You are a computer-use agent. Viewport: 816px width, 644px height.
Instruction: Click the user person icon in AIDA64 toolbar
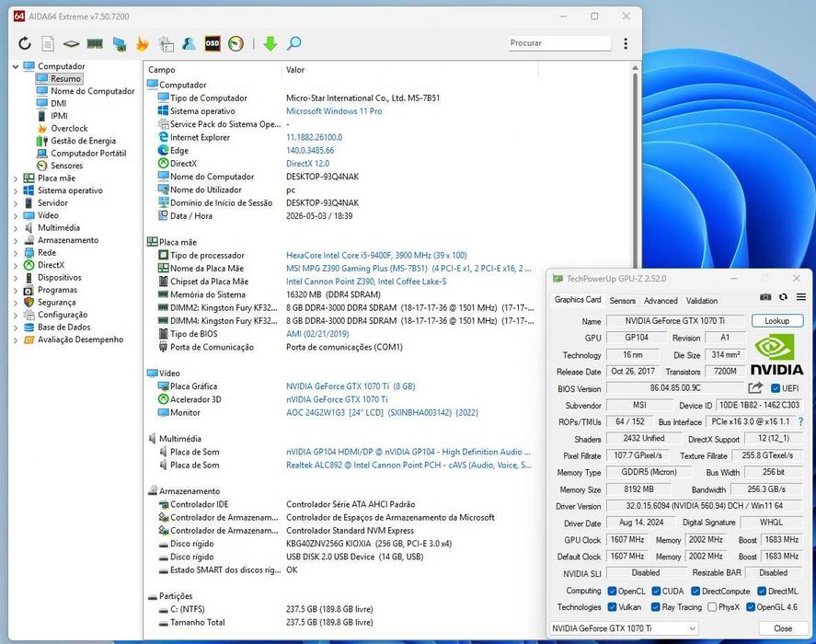point(189,43)
